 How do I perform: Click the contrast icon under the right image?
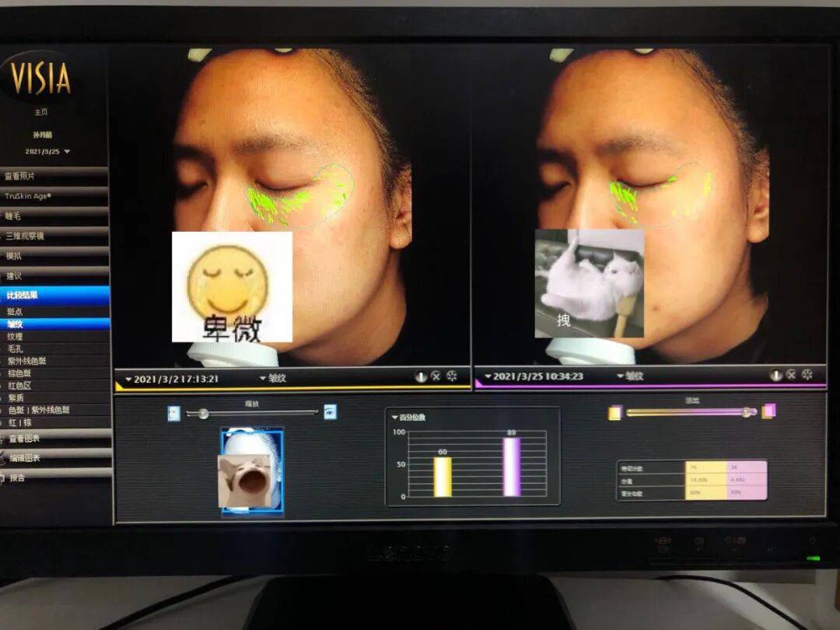[x=775, y=375]
